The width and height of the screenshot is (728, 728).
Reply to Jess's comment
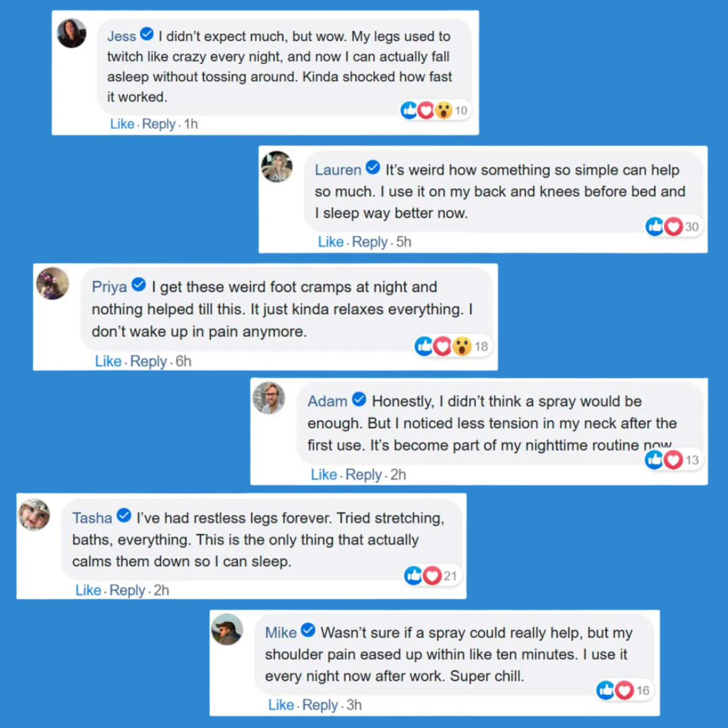coord(159,124)
